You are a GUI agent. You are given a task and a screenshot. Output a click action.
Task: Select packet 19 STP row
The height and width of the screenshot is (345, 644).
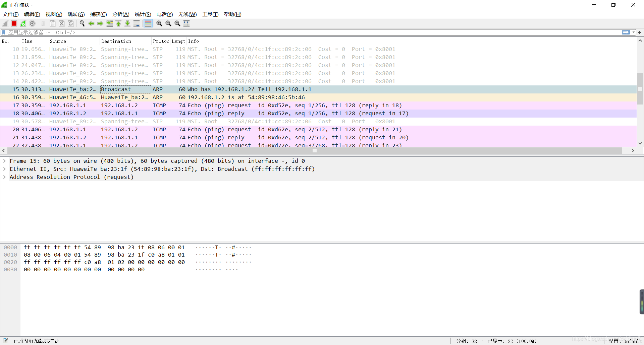pos(318,122)
